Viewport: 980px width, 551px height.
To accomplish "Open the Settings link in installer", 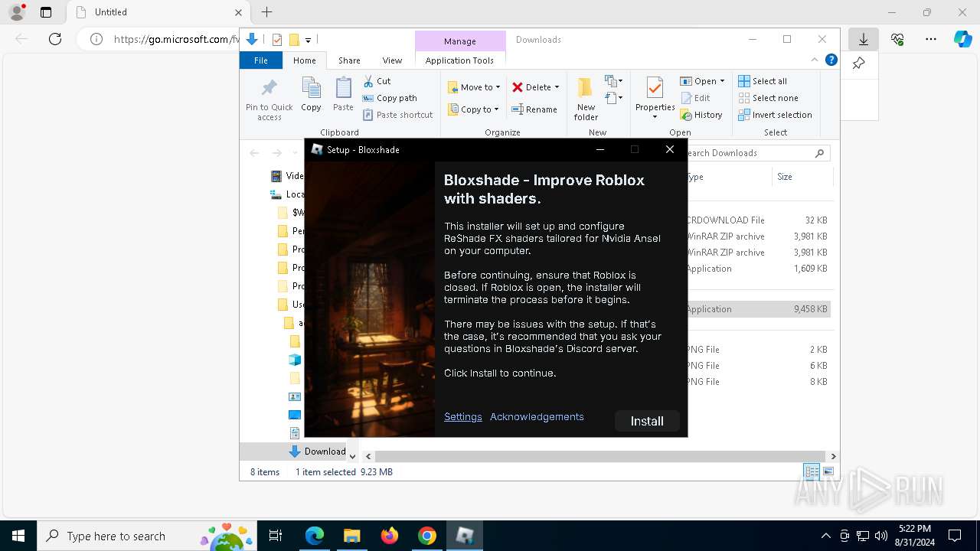I will pos(463,417).
